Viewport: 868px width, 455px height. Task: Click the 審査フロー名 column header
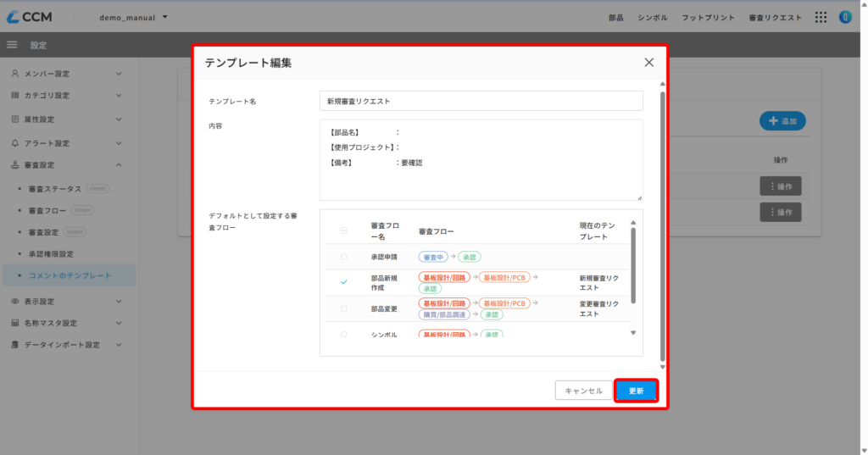tap(385, 230)
